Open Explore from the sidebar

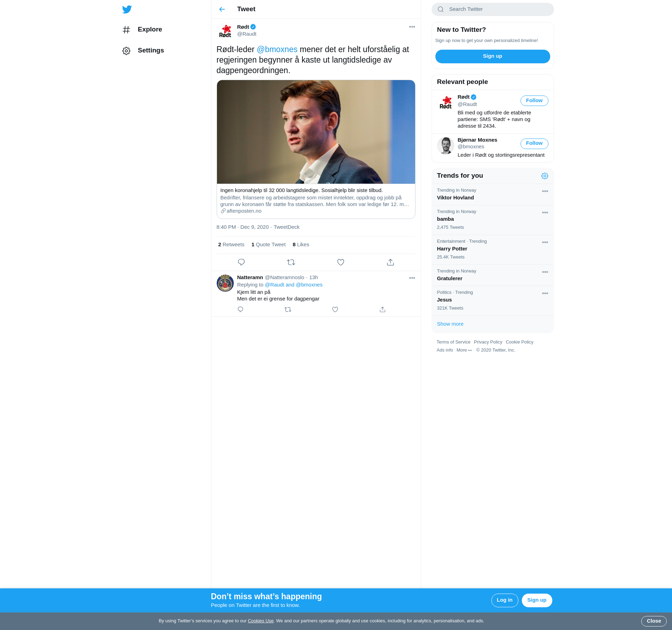142,29
